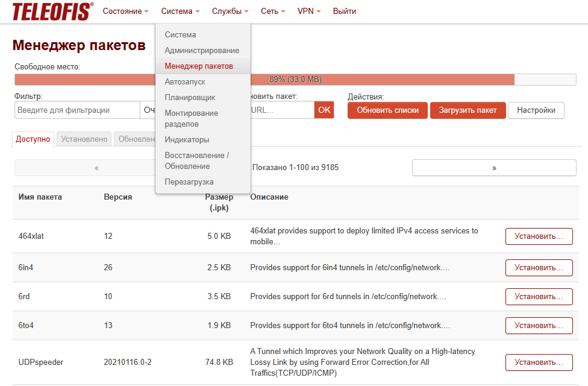Click the Обновить списки button
588x386 pixels.
tap(387, 110)
